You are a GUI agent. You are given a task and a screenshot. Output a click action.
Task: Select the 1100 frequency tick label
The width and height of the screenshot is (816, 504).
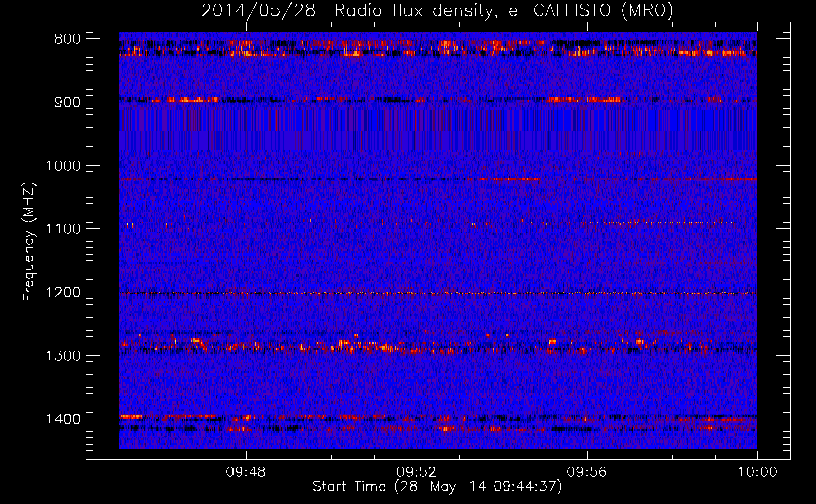63,229
